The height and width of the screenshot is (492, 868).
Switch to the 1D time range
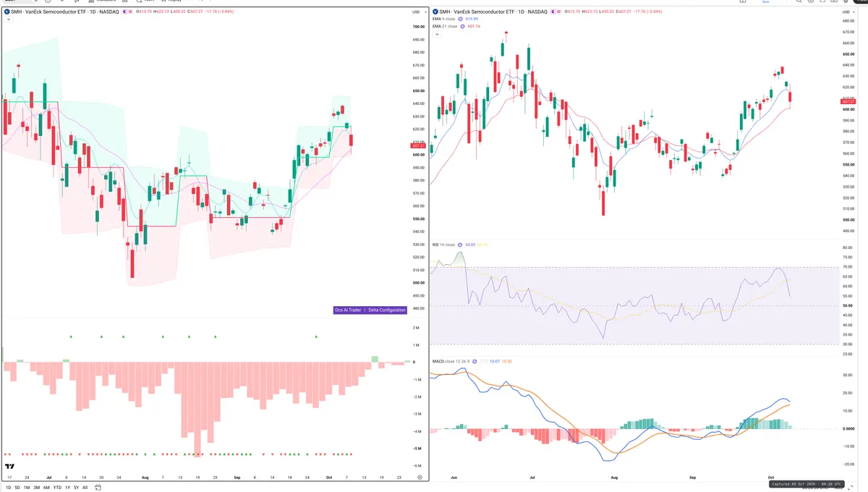click(x=8, y=488)
